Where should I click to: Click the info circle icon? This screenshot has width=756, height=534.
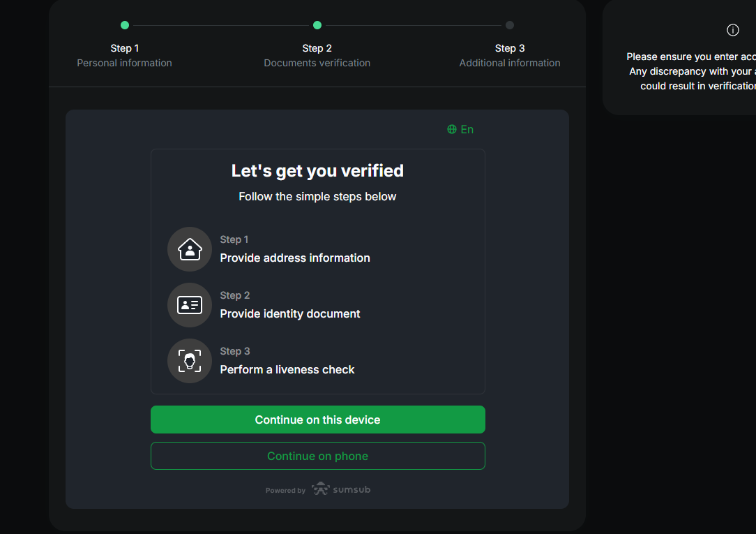[732, 30]
